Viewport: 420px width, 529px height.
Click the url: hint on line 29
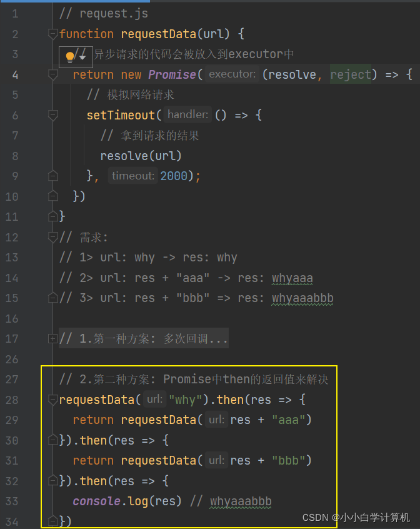pyautogui.click(x=216, y=420)
